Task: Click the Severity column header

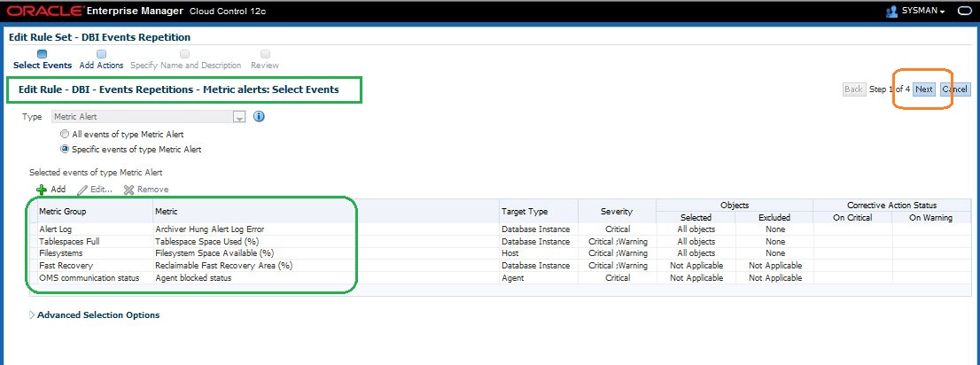Action: [x=617, y=212]
